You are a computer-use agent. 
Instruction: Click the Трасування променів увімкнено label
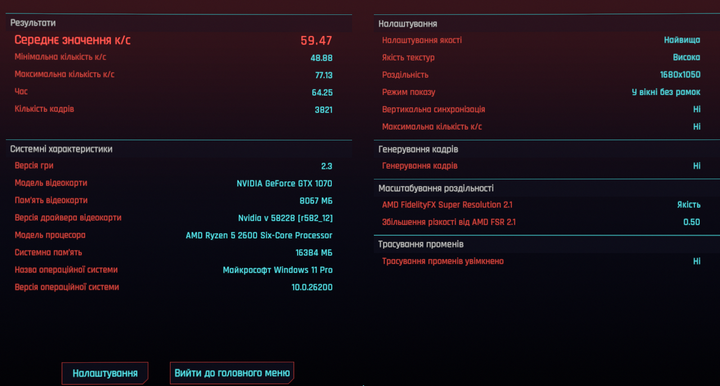pos(443,261)
